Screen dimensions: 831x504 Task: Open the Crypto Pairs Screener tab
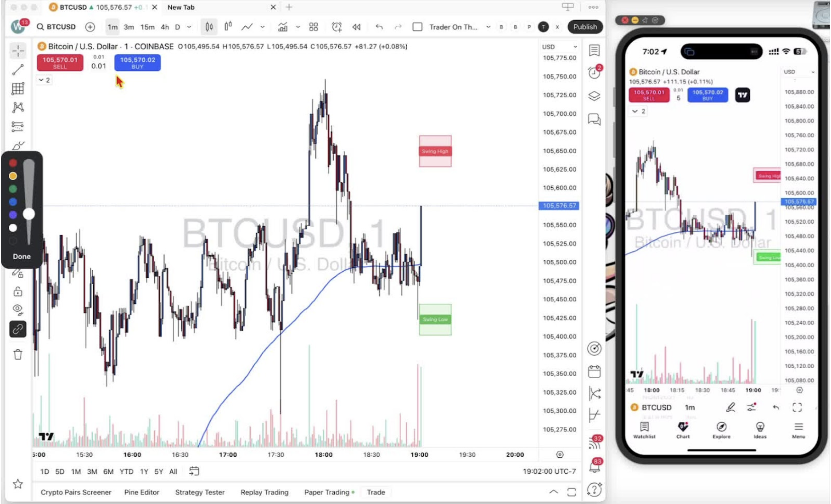76,492
